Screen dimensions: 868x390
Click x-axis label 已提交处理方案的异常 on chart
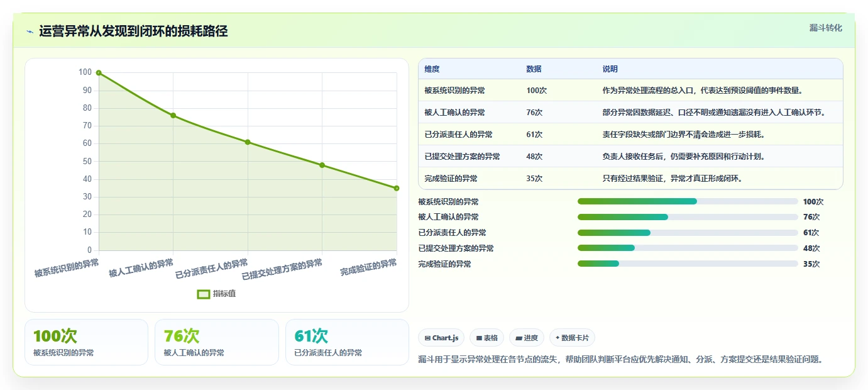coord(282,269)
